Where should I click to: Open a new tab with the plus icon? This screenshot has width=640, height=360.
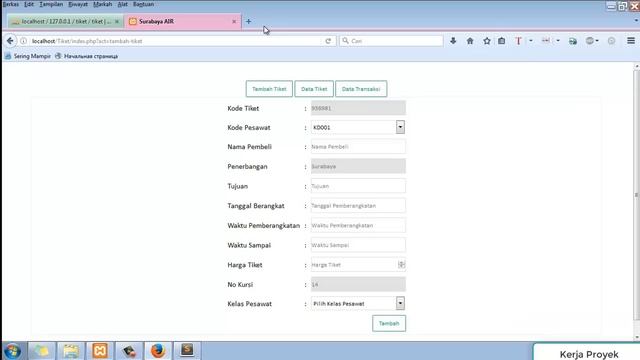tap(248, 21)
